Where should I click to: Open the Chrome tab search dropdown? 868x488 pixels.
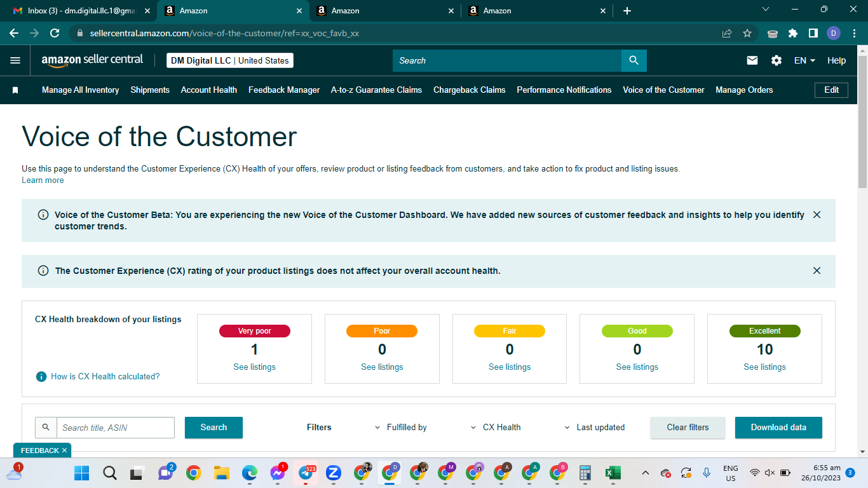(766, 10)
